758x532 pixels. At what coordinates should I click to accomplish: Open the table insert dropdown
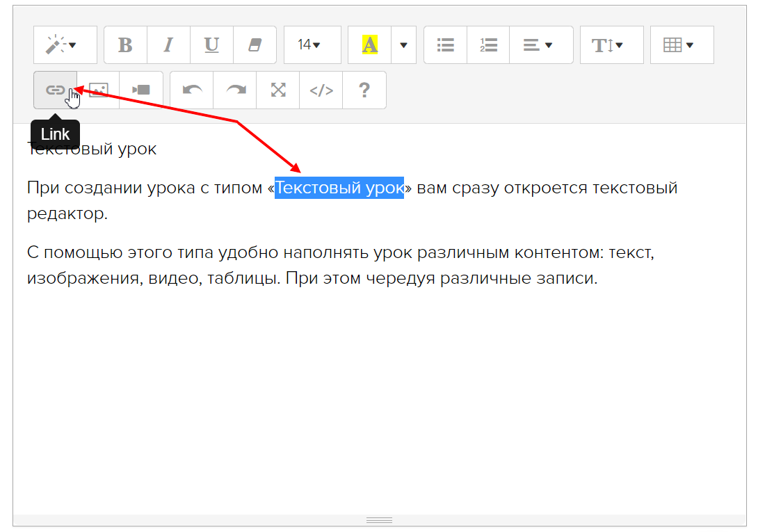(682, 45)
